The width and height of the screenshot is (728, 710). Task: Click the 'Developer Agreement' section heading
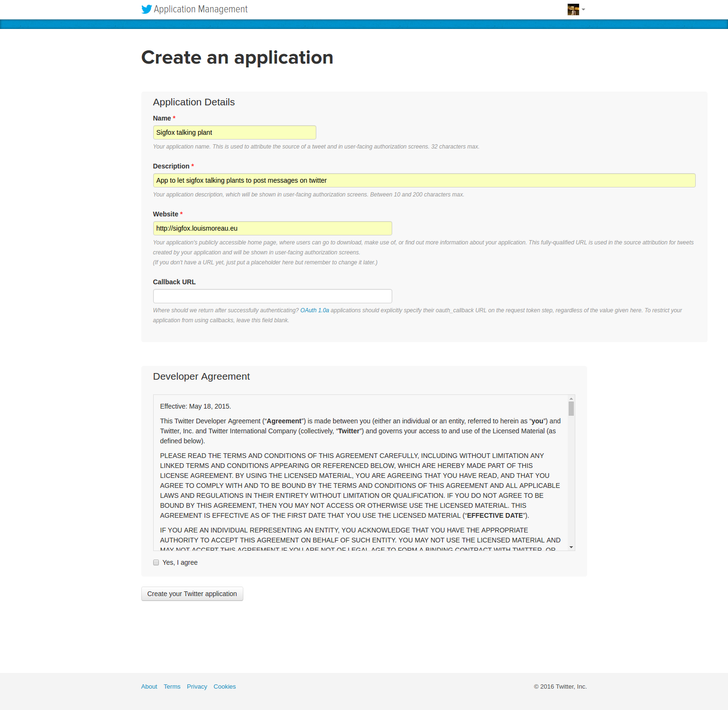(201, 376)
